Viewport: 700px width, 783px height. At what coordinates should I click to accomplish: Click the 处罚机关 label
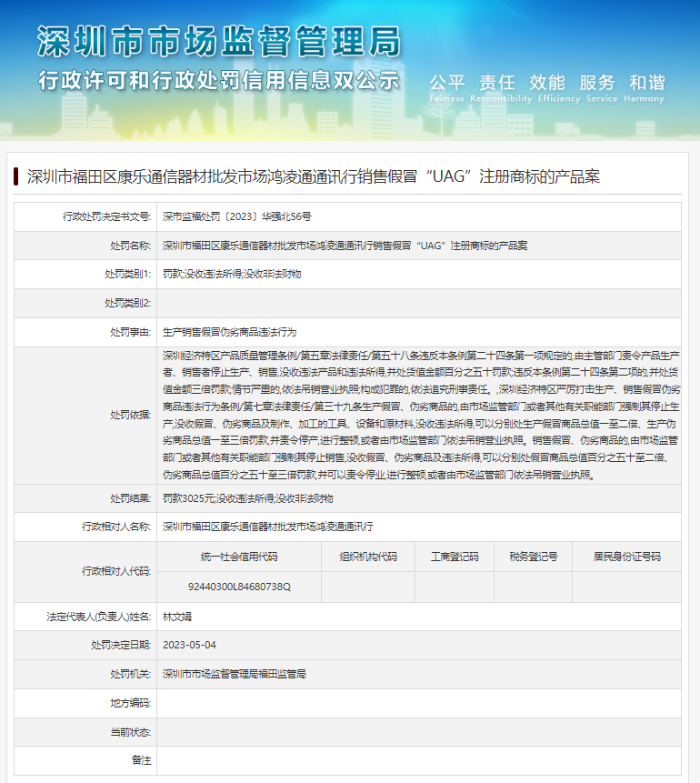coord(130,674)
